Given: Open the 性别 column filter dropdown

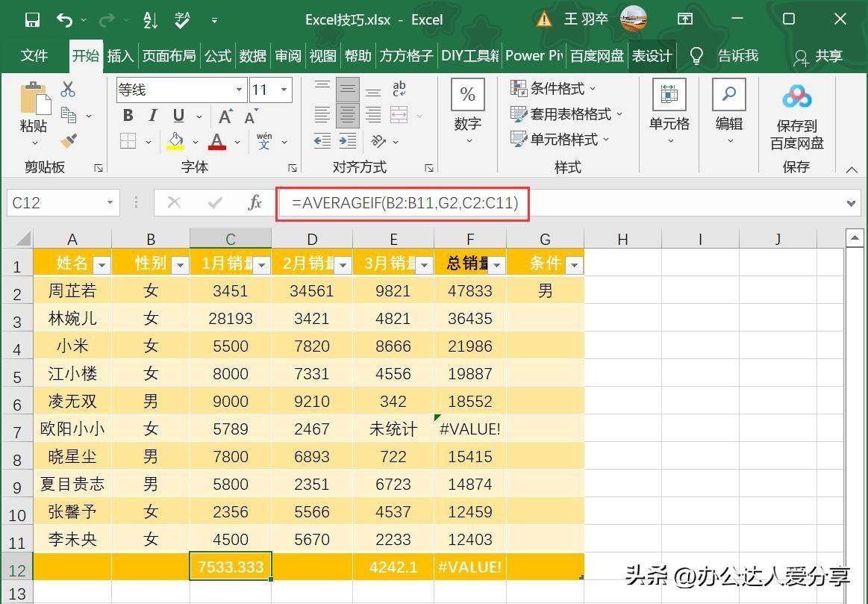Looking at the screenshot, I should 180,264.
